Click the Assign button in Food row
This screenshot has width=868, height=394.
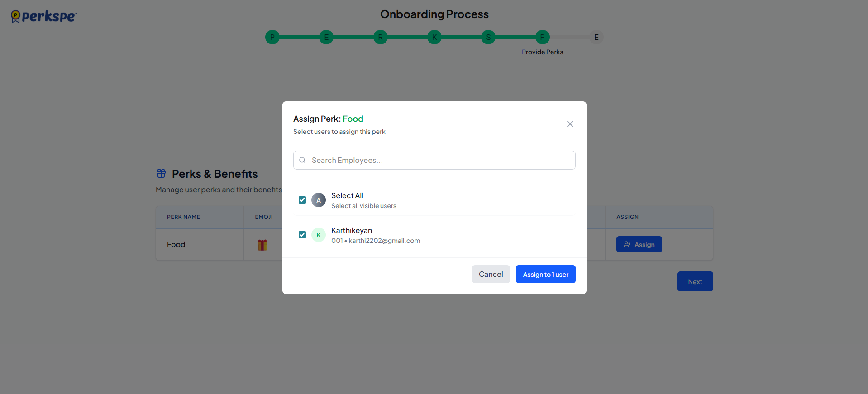tap(639, 244)
